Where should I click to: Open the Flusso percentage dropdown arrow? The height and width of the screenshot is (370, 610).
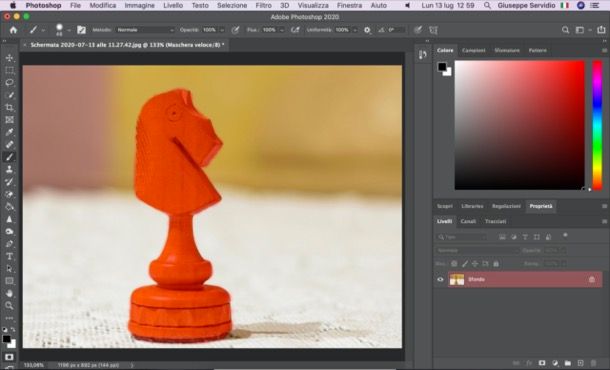tap(282, 30)
